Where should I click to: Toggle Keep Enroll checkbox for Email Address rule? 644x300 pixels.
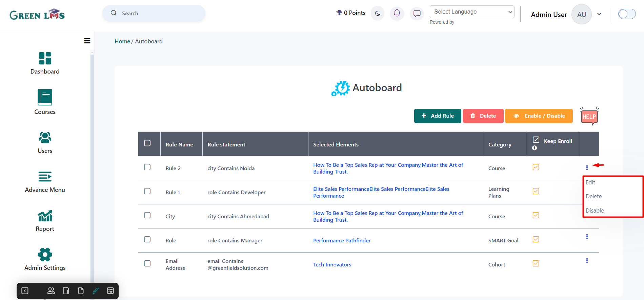(536, 263)
